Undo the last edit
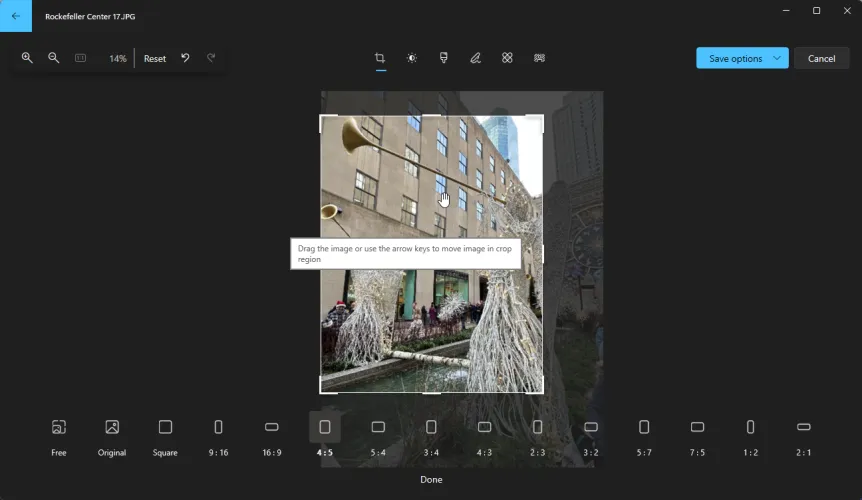862x500 pixels. click(185, 58)
